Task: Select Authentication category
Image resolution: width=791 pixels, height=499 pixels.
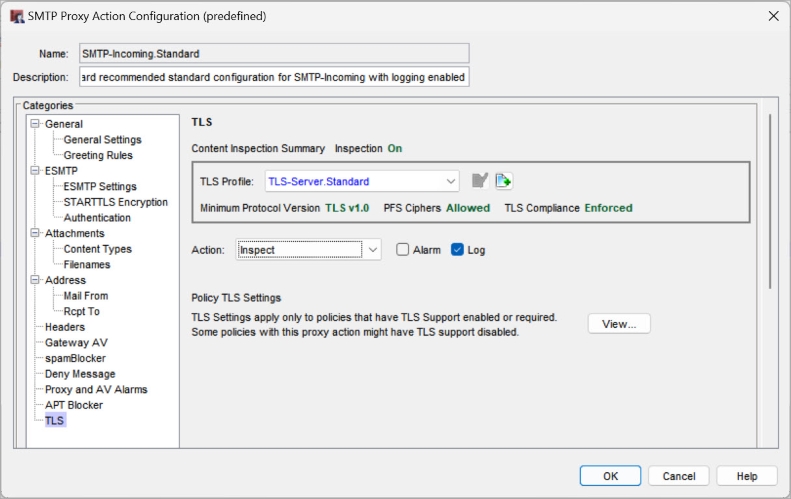Action: coord(97,218)
